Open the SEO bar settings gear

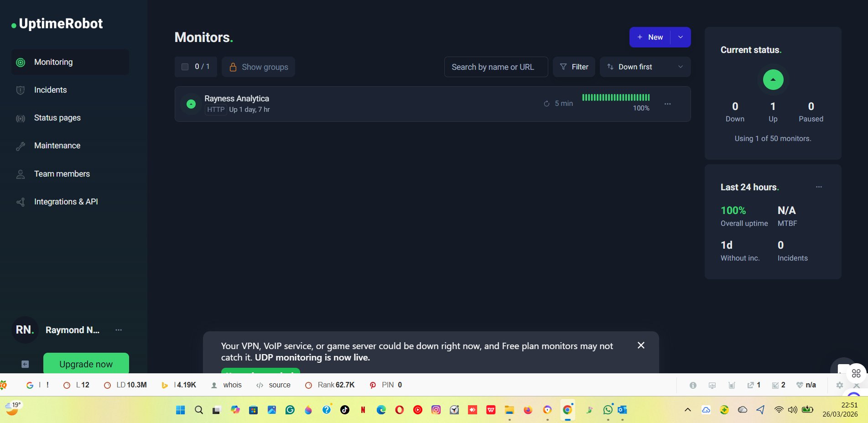coord(840,385)
